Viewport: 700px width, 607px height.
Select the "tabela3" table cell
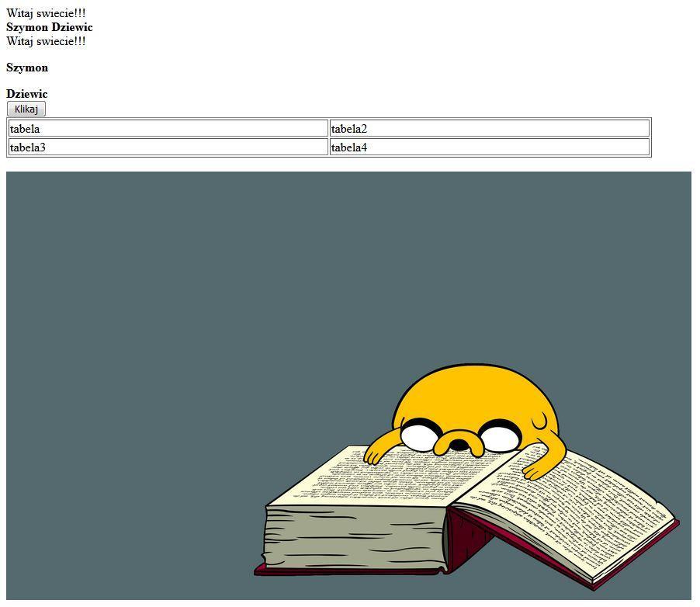pos(168,147)
